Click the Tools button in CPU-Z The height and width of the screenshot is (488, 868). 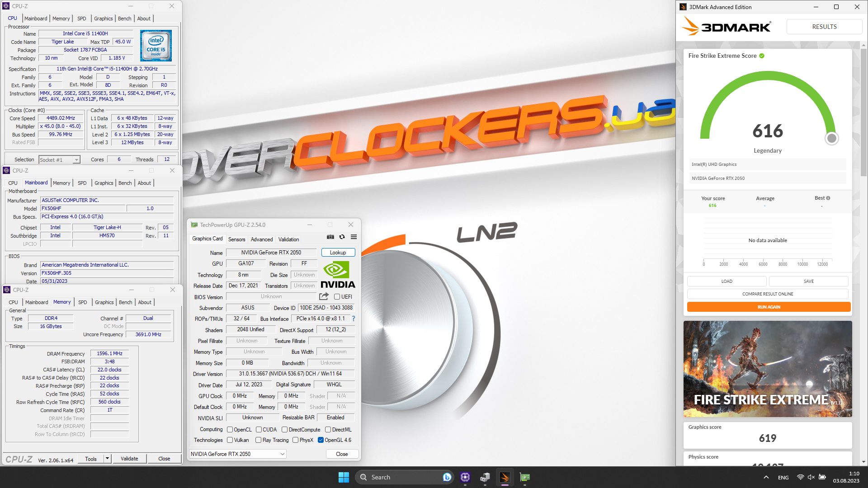point(91,459)
